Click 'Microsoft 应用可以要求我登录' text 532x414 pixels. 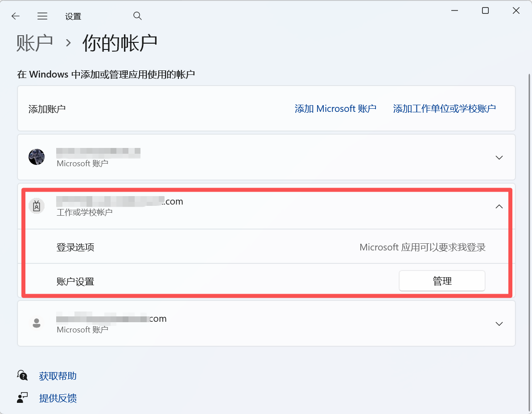[422, 247]
